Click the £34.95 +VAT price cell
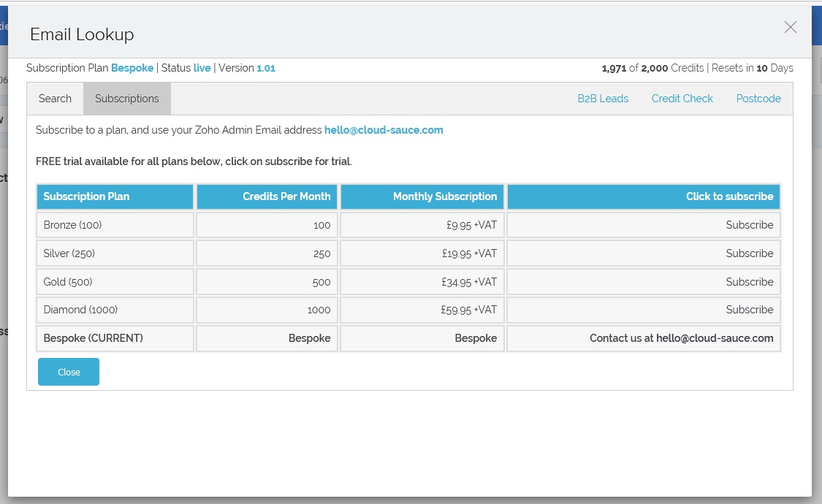 pyautogui.click(x=422, y=282)
